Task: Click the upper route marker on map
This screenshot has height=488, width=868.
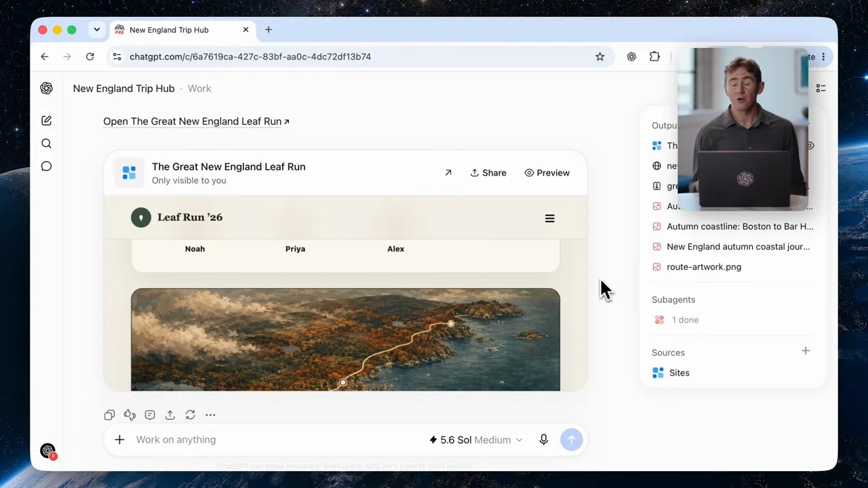Action: coord(451,324)
